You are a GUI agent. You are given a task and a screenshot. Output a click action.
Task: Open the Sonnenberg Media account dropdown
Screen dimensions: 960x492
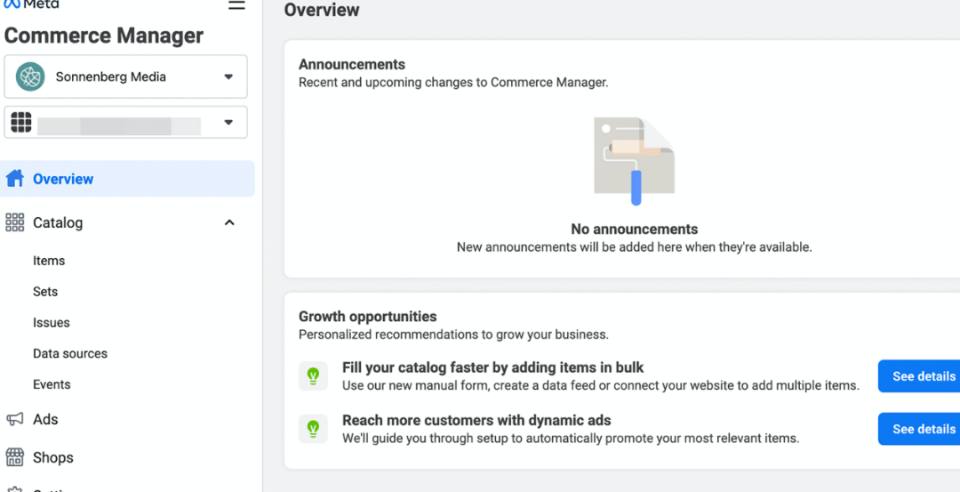click(126, 76)
